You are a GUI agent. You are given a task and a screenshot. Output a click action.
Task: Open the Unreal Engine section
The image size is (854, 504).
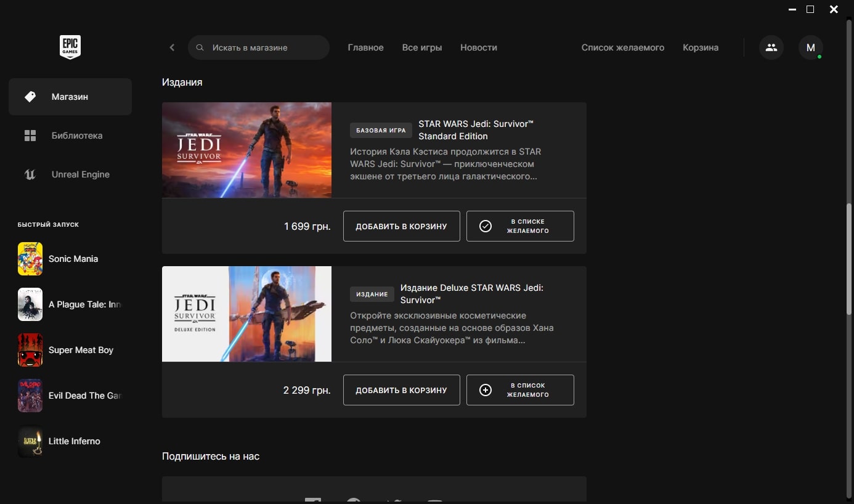(x=70, y=174)
